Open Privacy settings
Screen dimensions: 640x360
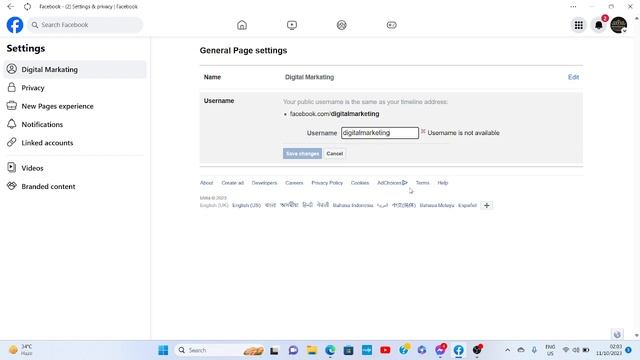pos(75,88)
